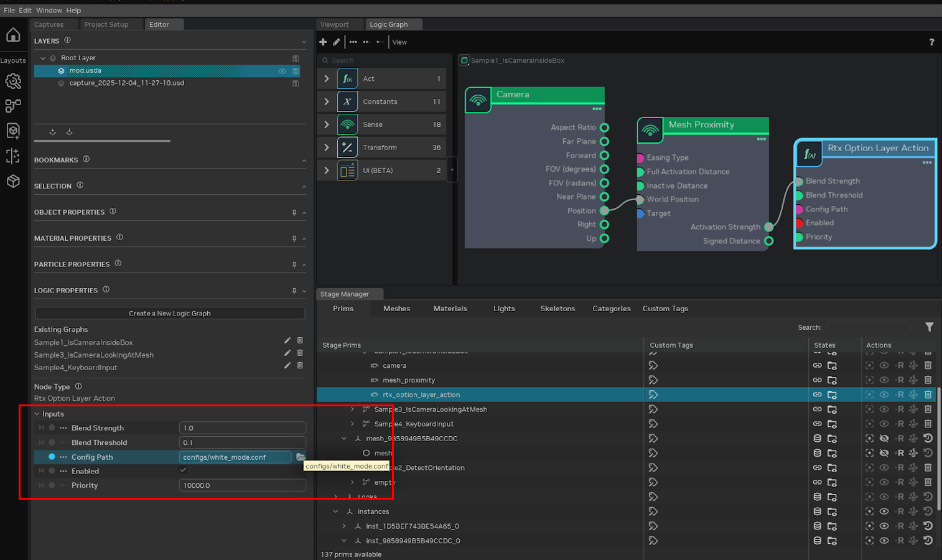Viewport: 942px width, 560px height.
Task: Click the Blend Strength value field
Action: [242, 428]
